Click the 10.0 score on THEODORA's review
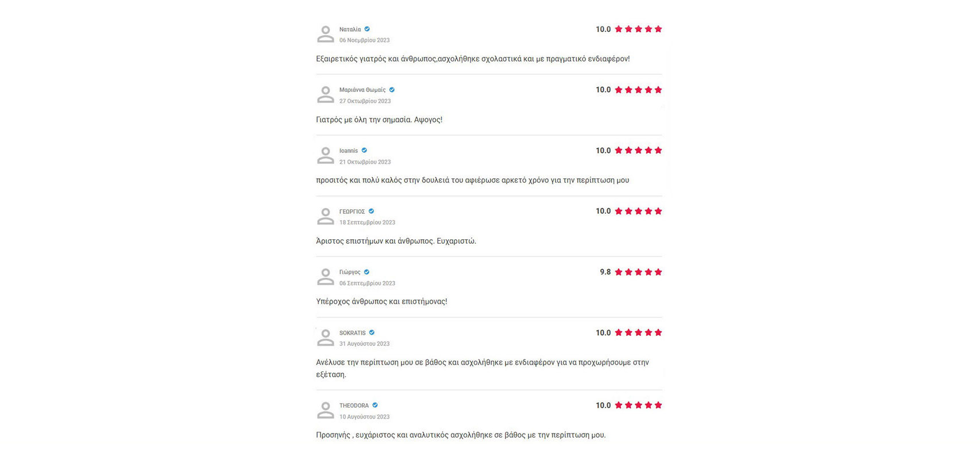 coord(603,405)
